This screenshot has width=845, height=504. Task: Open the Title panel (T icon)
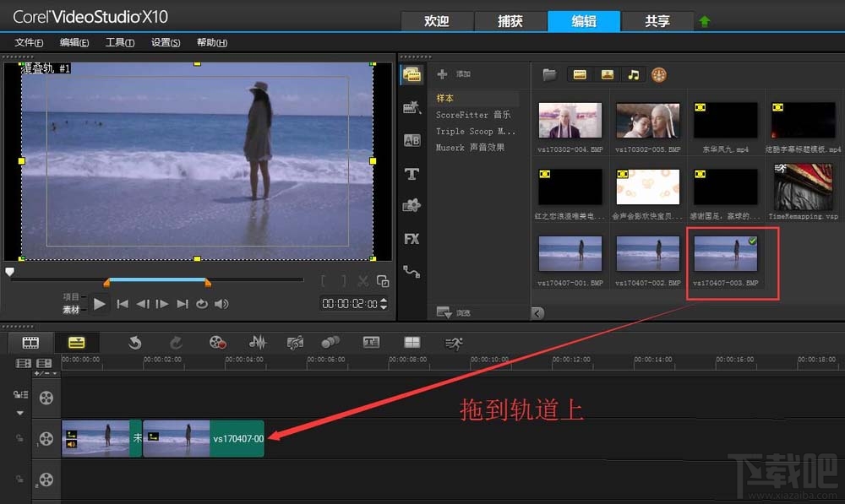[x=412, y=172]
